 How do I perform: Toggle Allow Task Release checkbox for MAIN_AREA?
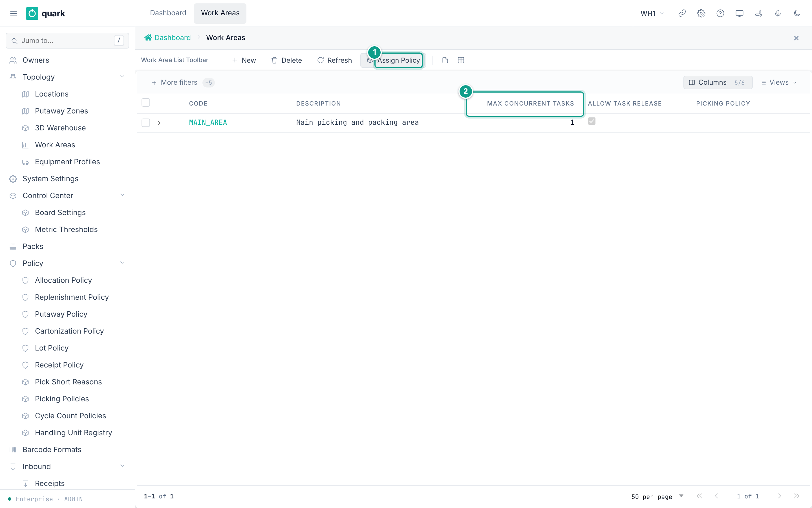[x=592, y=121]
